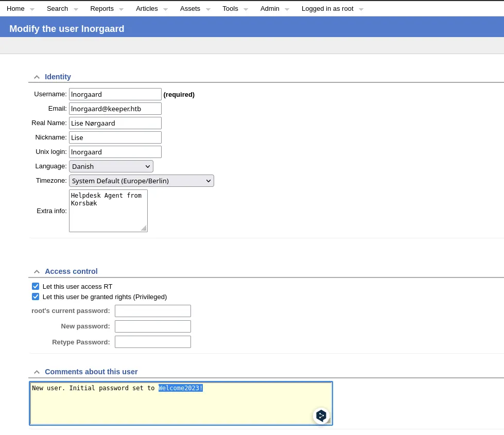Open the Language dropdown set to Danish

(x=111, y=166)
